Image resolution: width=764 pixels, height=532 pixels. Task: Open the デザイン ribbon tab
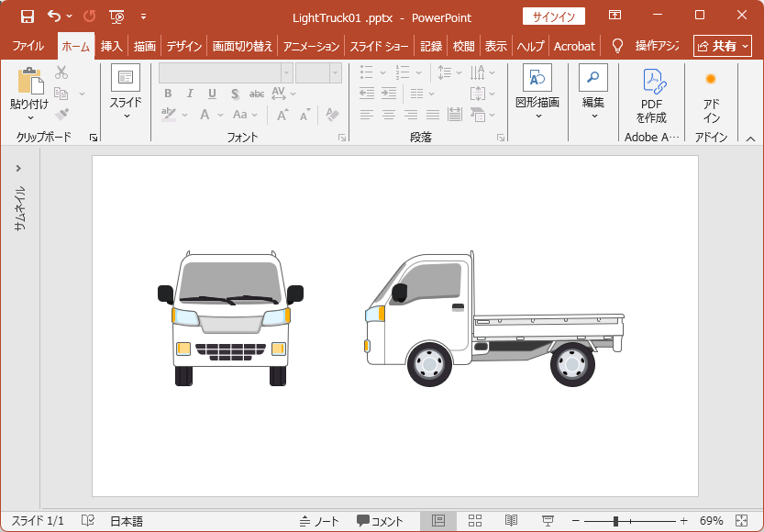pos(184,46)
